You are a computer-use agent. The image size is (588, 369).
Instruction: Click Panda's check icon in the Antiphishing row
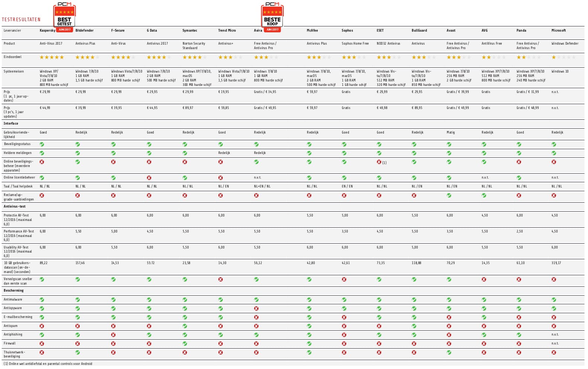(519, 335)
